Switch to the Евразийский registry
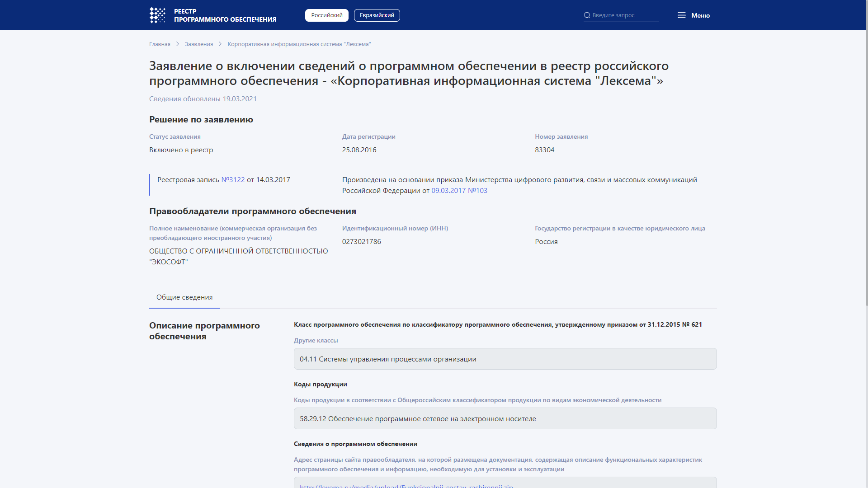The image size is (868, 488). [x=377, y=15]
